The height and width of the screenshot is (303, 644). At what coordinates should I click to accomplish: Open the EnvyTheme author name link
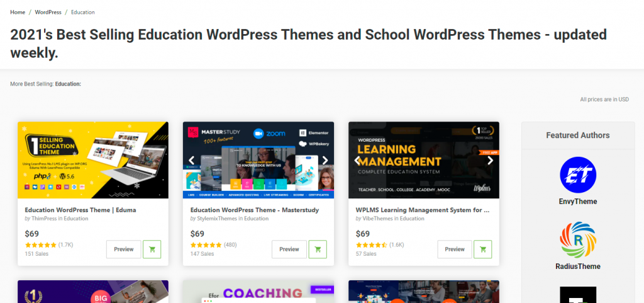(578, 202)
